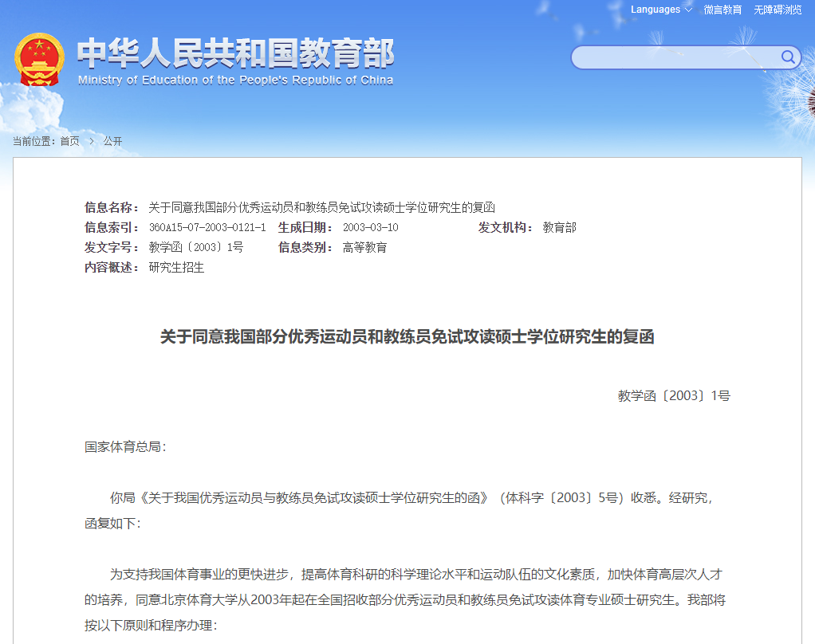Screen dimensions: 815x644
Task: Click index number 360A15-07-2003-0121-1
Action: (x=207, y=227)
